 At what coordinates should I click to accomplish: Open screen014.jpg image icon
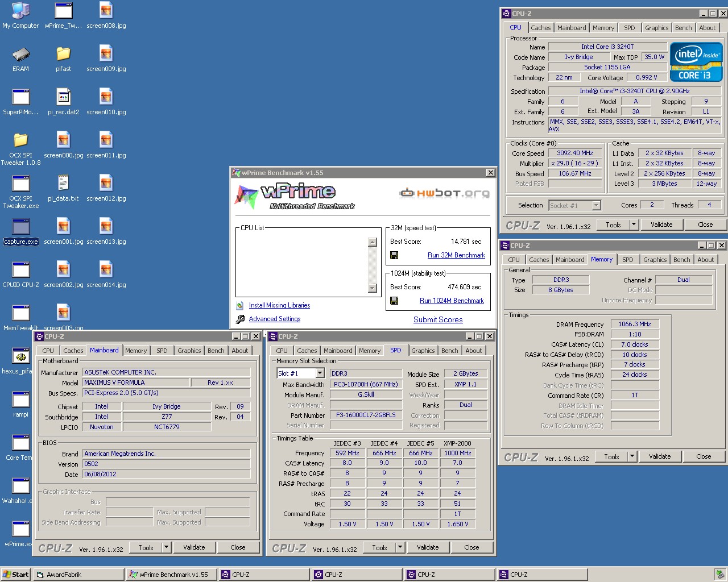pyautogui.click(x=106, y=275)
